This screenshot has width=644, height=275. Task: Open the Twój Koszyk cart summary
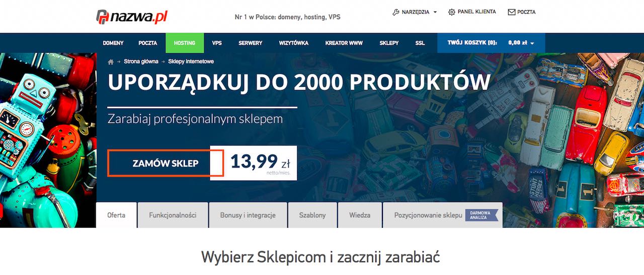[x=491, y=43]
